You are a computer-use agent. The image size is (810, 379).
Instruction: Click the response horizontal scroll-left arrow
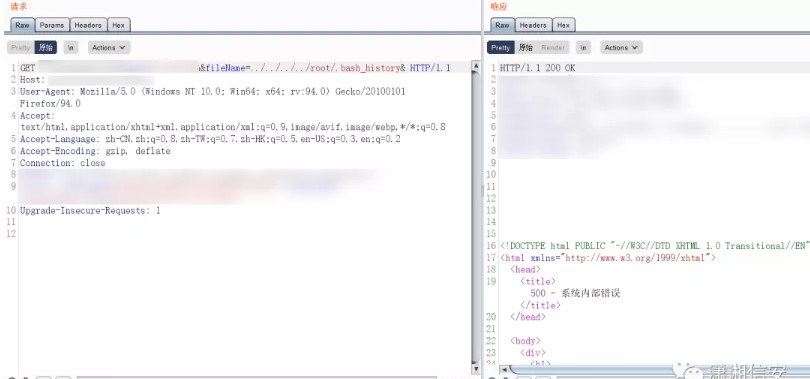[504, 369]
